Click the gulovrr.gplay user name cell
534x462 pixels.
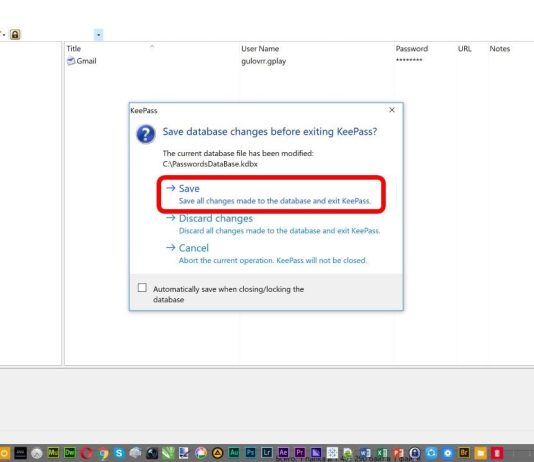click(264, 61)
